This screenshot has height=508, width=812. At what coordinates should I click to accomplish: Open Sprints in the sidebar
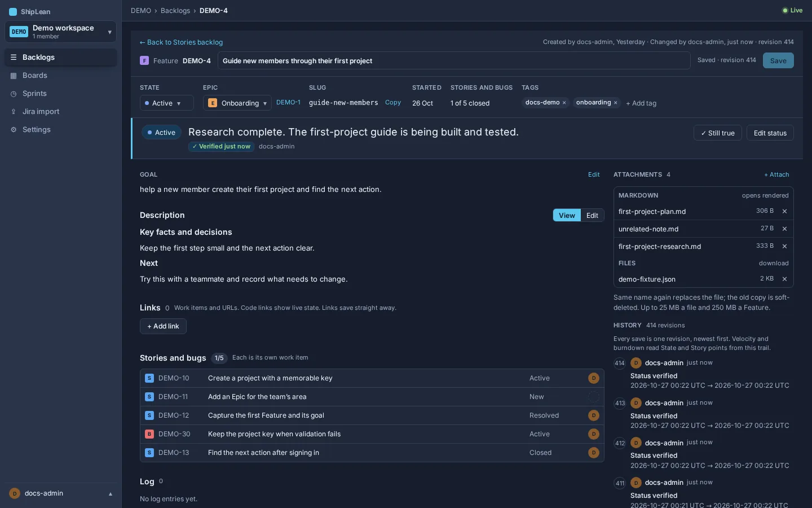pyautogui.click(x=61, y=94)
